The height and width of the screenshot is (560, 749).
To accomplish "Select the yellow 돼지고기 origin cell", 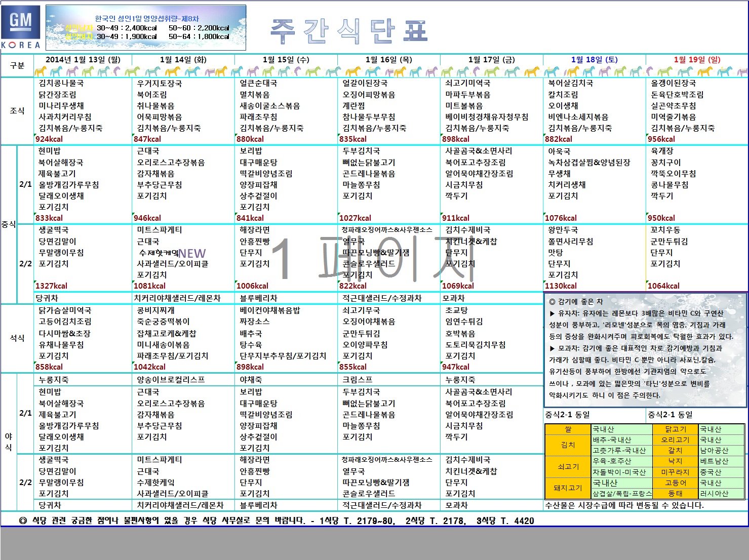I will 568,488.
